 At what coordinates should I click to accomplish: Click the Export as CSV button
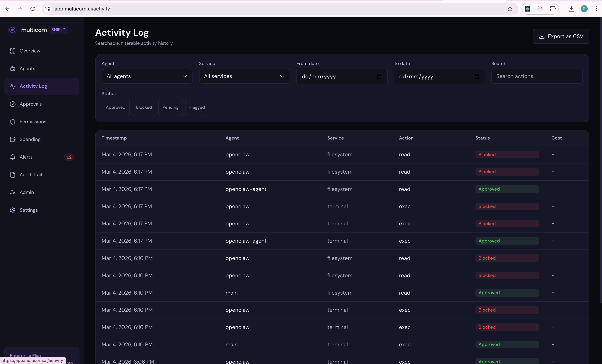coord(561,36)
